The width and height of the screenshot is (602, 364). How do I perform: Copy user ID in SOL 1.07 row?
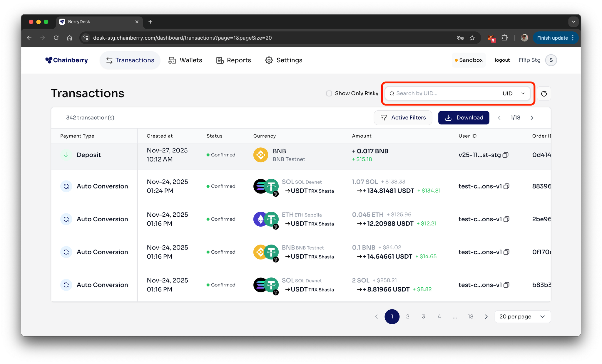pos(506,186)
